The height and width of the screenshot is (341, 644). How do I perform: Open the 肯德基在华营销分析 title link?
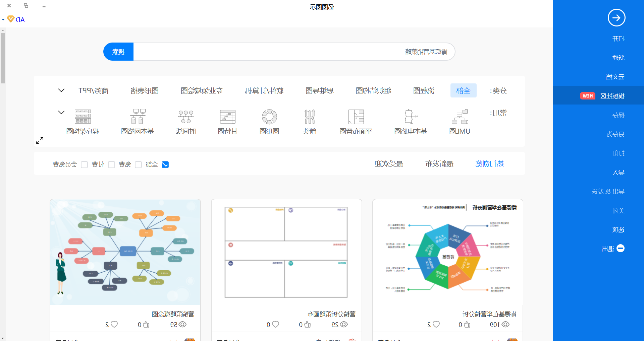tap(489, 314)
